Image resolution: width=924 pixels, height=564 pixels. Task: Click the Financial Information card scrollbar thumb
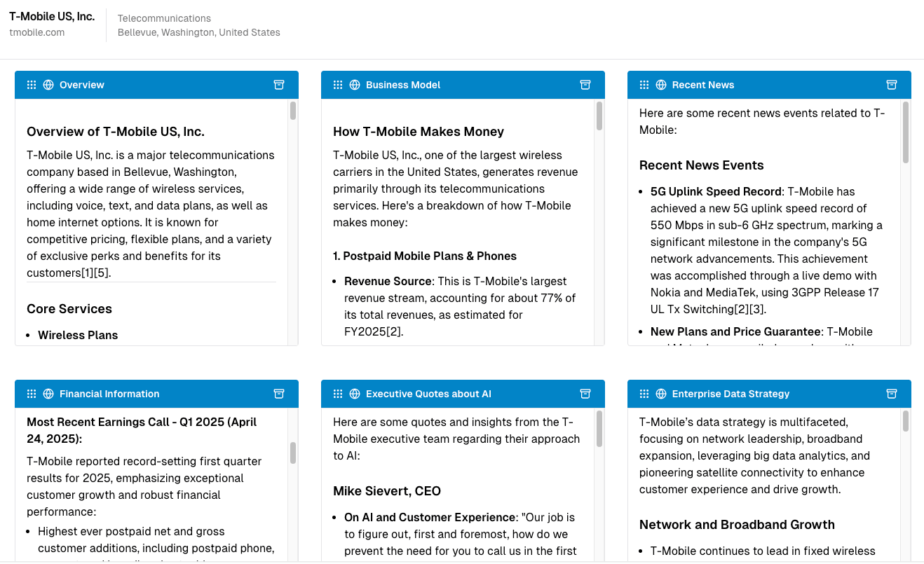tap(293, 453)
